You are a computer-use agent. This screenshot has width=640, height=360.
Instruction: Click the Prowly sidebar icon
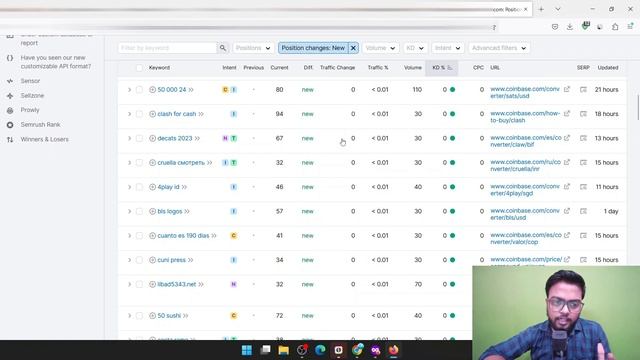(10, 110)
